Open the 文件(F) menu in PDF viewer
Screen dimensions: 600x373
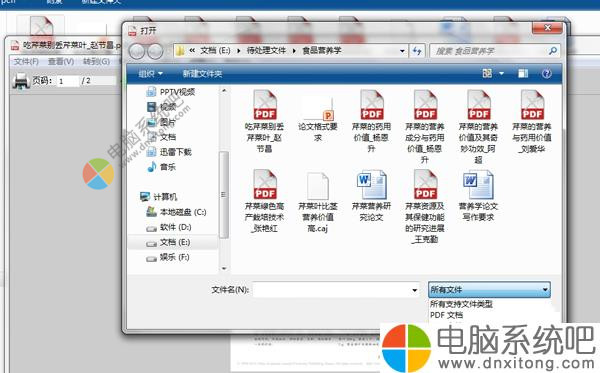pos(26,62)
